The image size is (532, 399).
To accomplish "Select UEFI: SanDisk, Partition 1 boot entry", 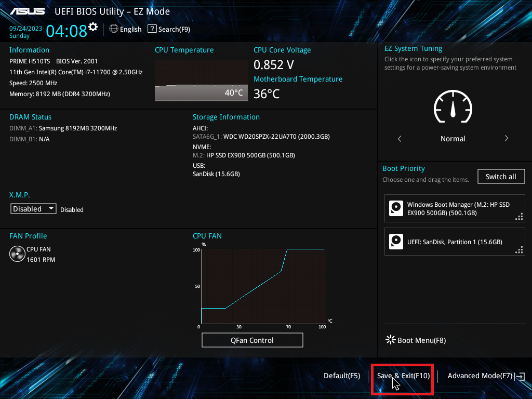I will [x=454, y=242].
